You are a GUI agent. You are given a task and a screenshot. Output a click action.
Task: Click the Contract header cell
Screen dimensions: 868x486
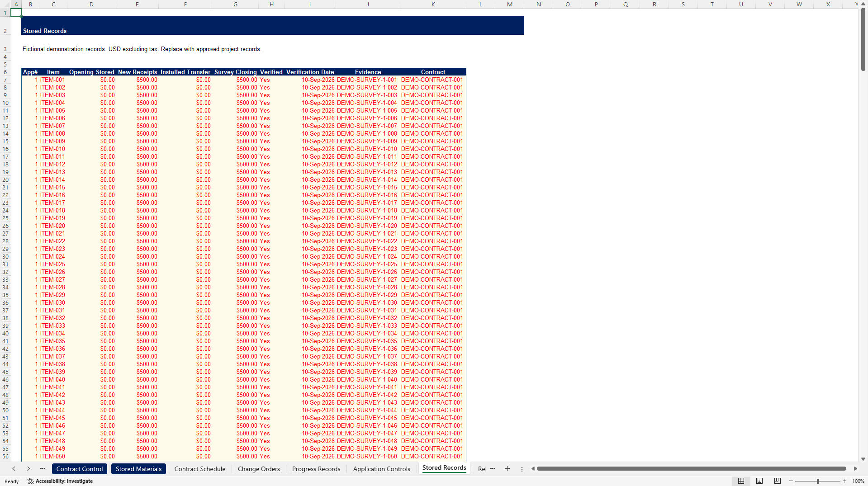coord(433,72)
